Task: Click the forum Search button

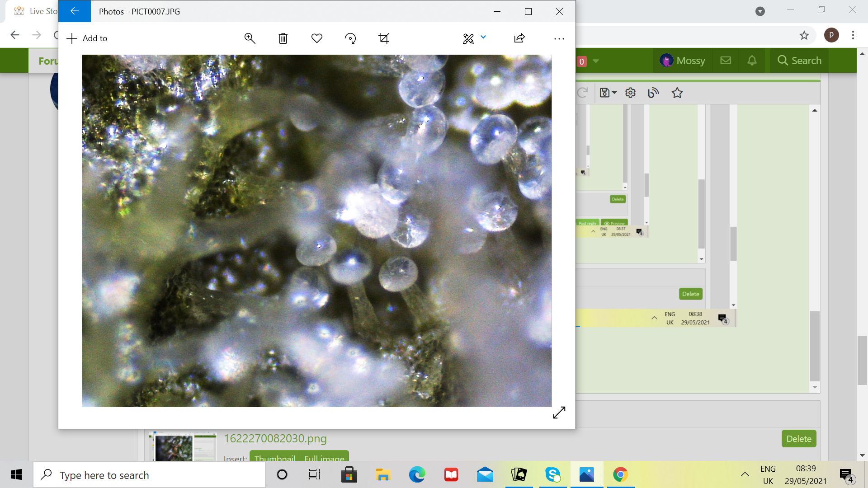Action: (799, 61)
